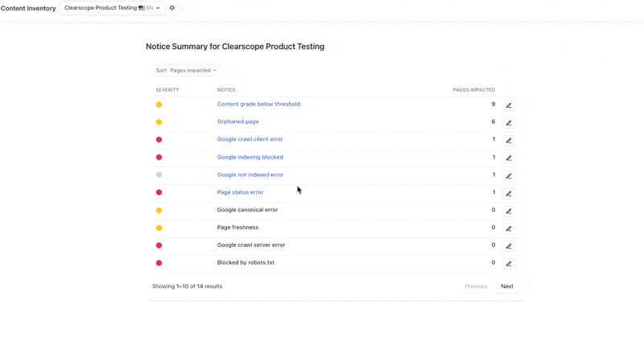644x346 pixels.
Task: Click yellow severity dot for Google canonical error
Action: [159, 210]
